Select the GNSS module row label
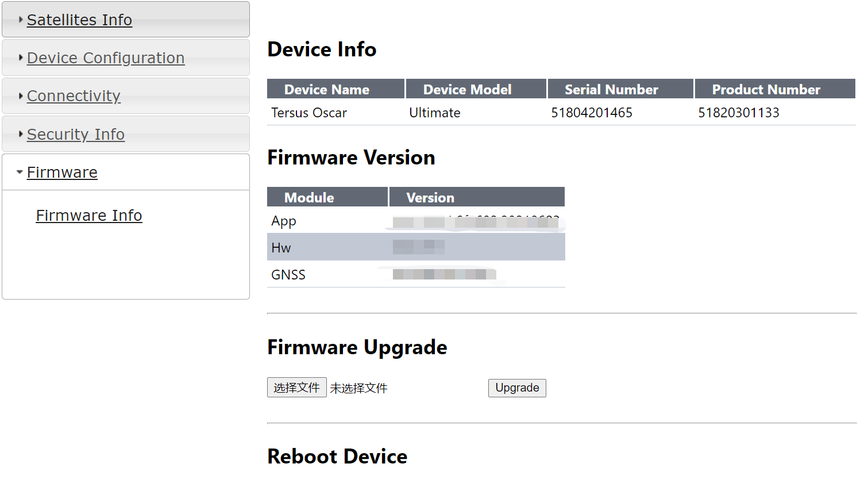The image size is (868, 479). click(288, 275)
